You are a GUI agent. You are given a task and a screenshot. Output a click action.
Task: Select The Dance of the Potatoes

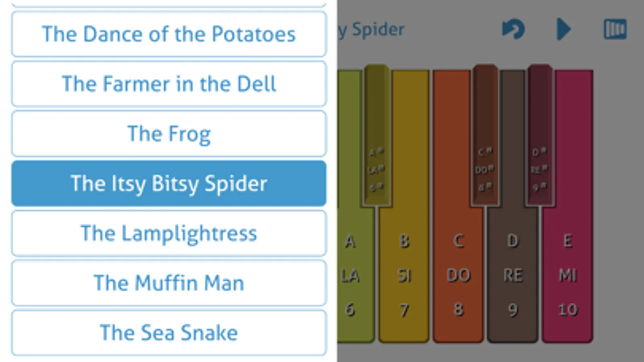pyautogui.click(x=169, y=34)
